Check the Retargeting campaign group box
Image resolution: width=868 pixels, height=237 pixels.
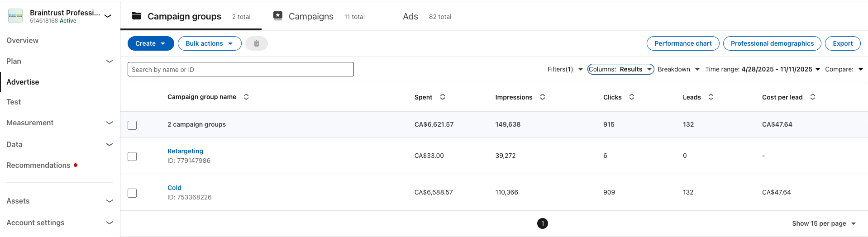(x=132, y=156)
